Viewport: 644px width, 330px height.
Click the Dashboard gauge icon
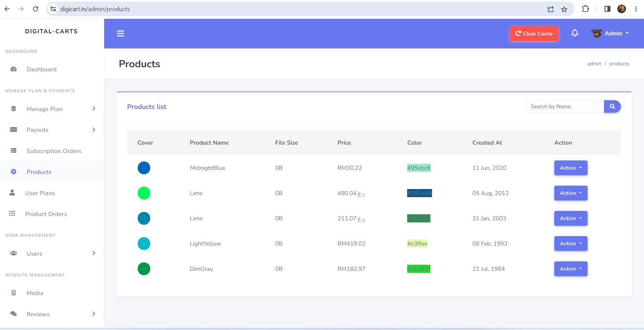coord(14,69)
